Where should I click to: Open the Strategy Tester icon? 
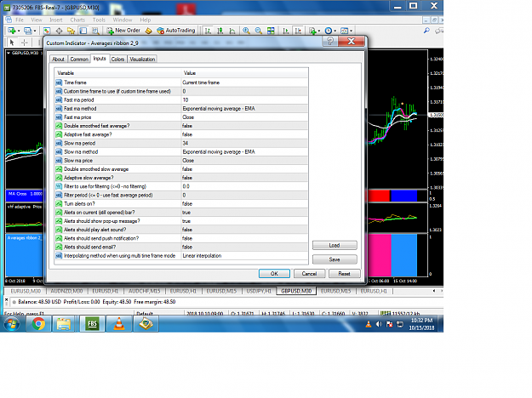(95, 31)
